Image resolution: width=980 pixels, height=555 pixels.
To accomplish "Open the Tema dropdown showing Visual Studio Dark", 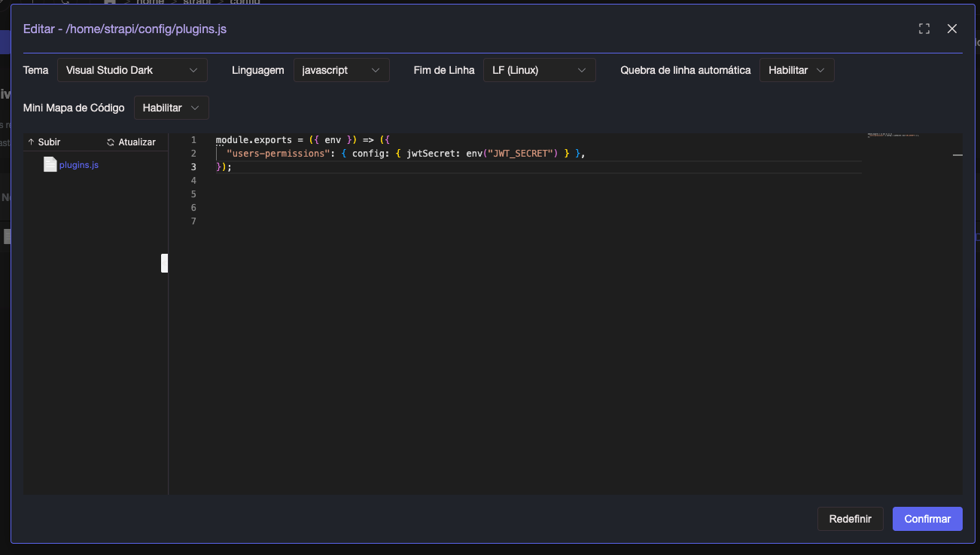I will coord(132,70).
